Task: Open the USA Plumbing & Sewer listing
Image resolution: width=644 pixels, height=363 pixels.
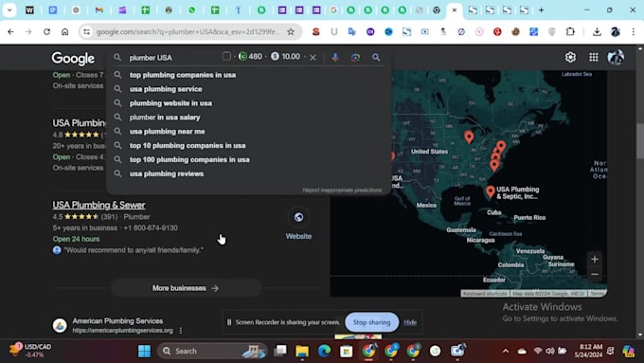Action: [99, 205]
